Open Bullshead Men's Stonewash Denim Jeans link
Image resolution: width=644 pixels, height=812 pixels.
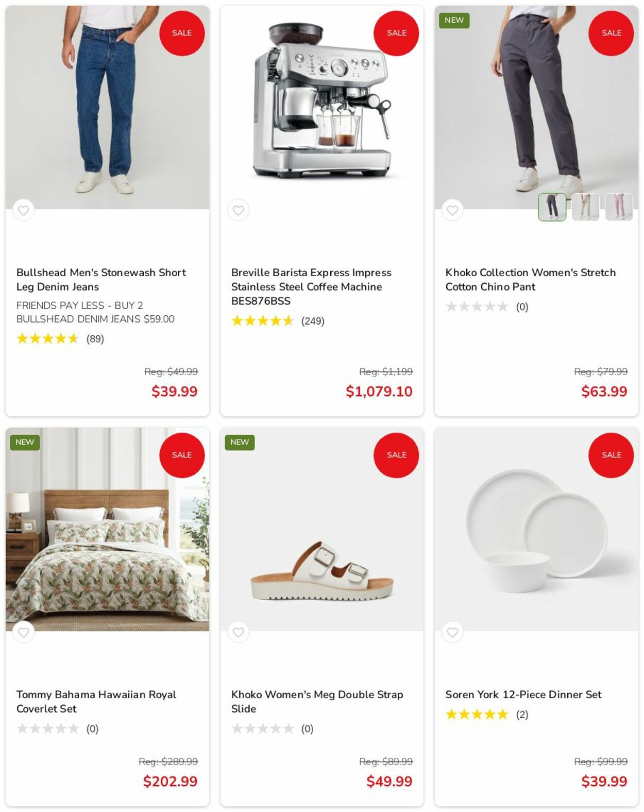coord(101,280)
